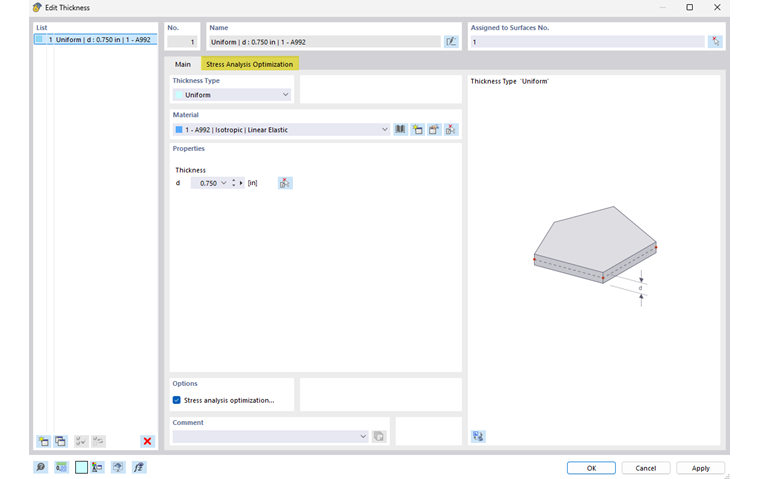The image size is (760, 479).
Task: Toggle Stress analysis optimization checkbox
Action: click(176, 400)
